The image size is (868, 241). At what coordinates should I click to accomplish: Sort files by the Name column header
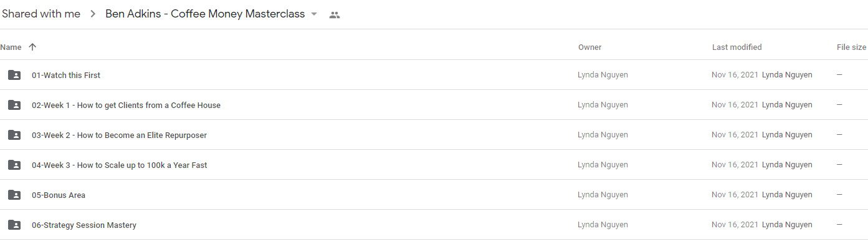tap(11, 47)
